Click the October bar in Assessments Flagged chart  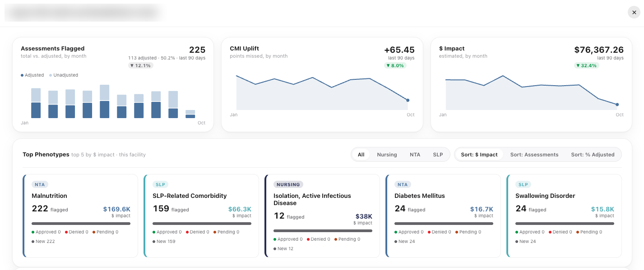coord(190,114)
